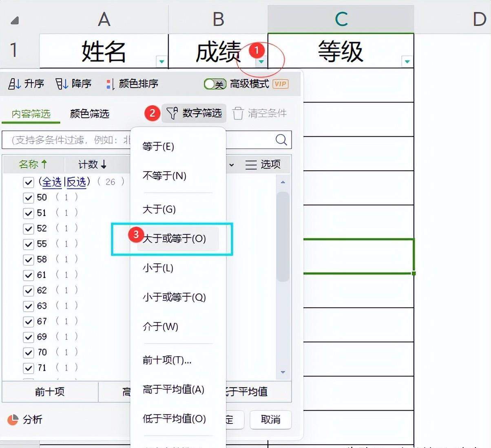Uncheck the 52 value checkbox
Viewport: 491px width, 448px height.
tap(28, 229)
